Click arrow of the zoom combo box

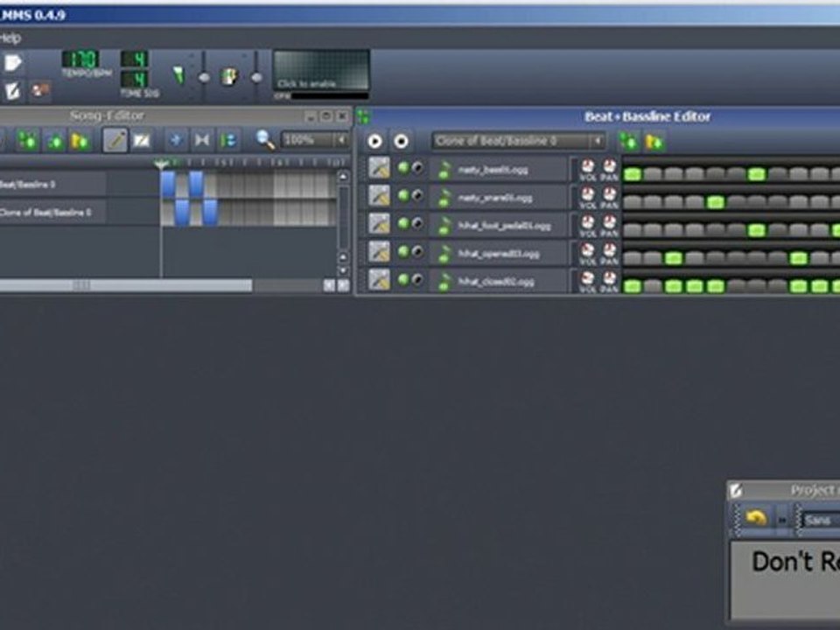341,140
